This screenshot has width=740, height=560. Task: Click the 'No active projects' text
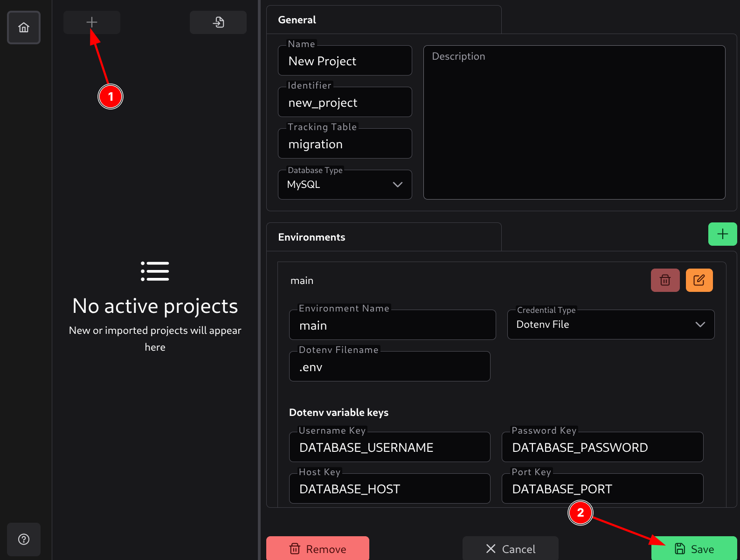(155, 306)
